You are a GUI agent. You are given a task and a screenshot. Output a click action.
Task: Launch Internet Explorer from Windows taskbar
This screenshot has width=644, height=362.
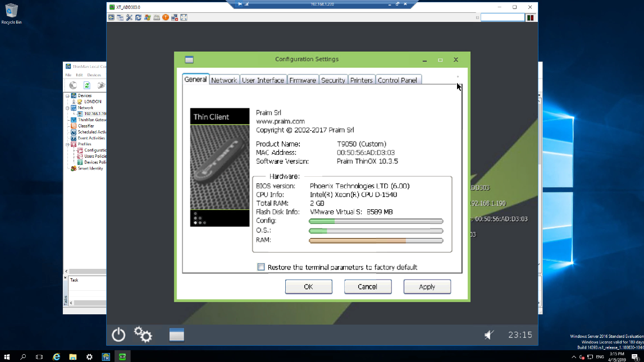pos(56,356)
